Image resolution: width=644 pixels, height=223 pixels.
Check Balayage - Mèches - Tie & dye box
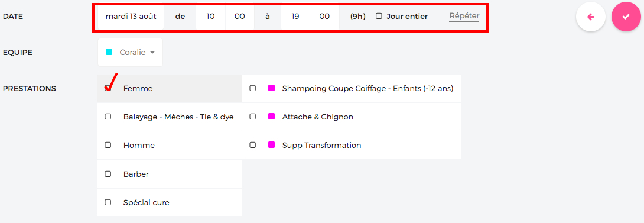pyautogui.click(x=108, y=117)
